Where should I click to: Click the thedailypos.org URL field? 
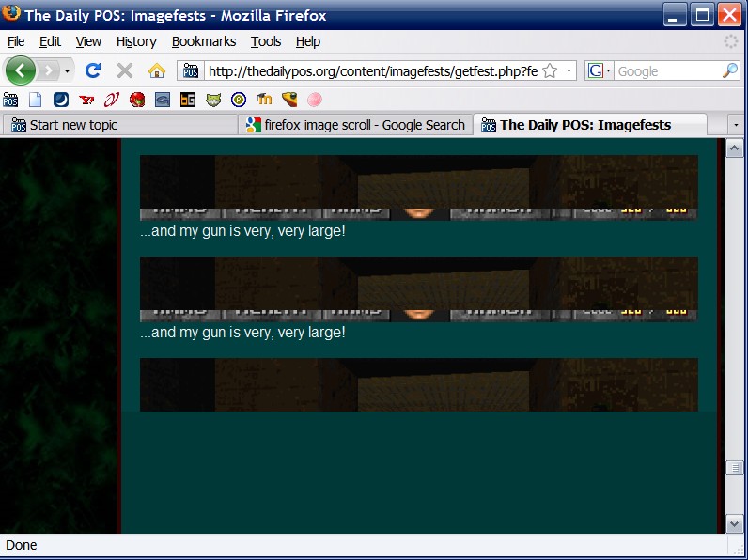(x=373, y=71)
